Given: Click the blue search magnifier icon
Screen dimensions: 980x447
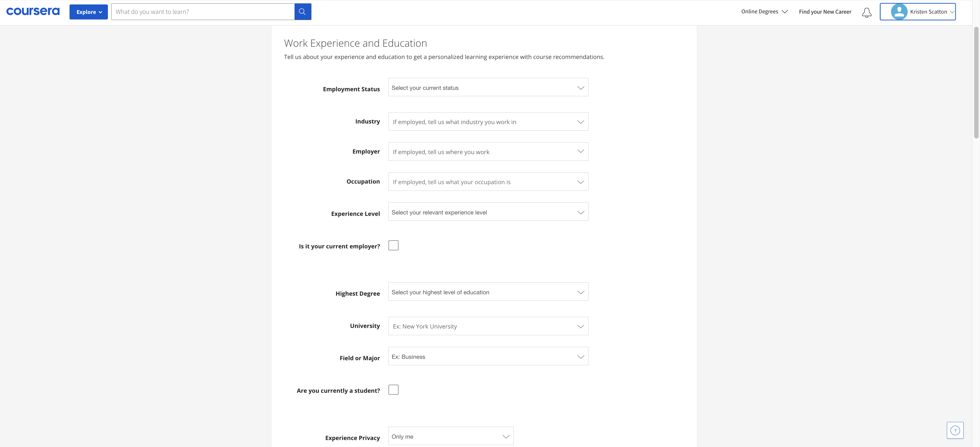Looking at the screenshot, I should click(303, 12).
